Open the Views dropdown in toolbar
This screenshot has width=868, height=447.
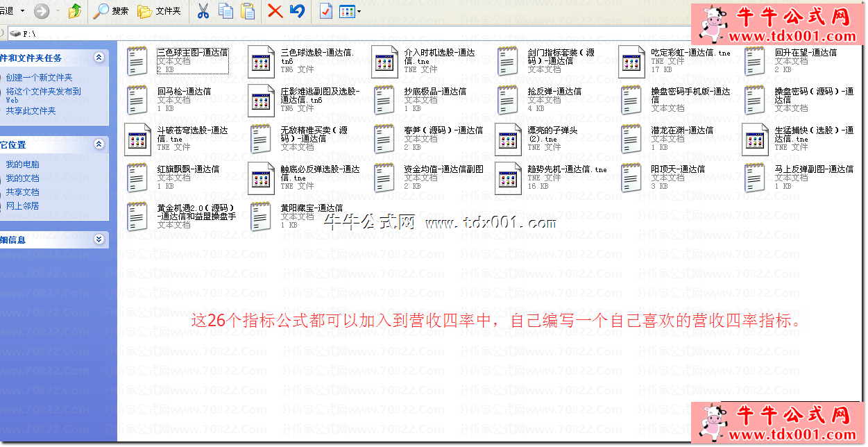(x=350, y=11)
